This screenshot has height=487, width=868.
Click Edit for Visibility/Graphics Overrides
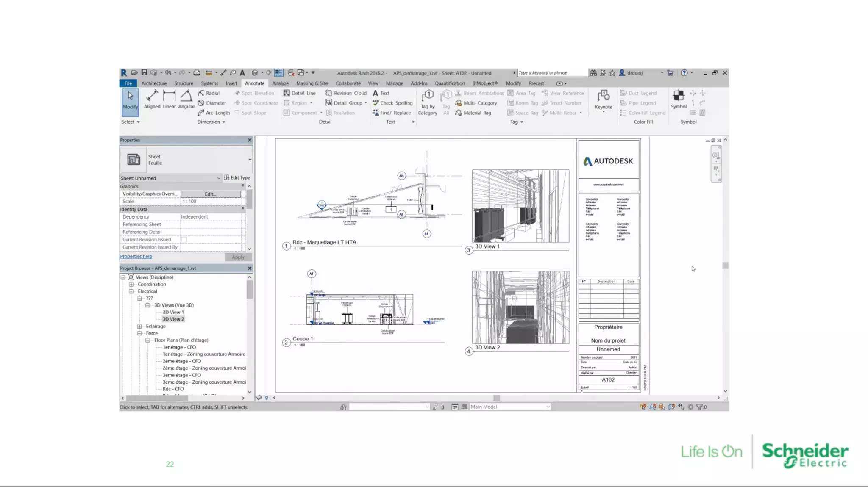point(211,194)
